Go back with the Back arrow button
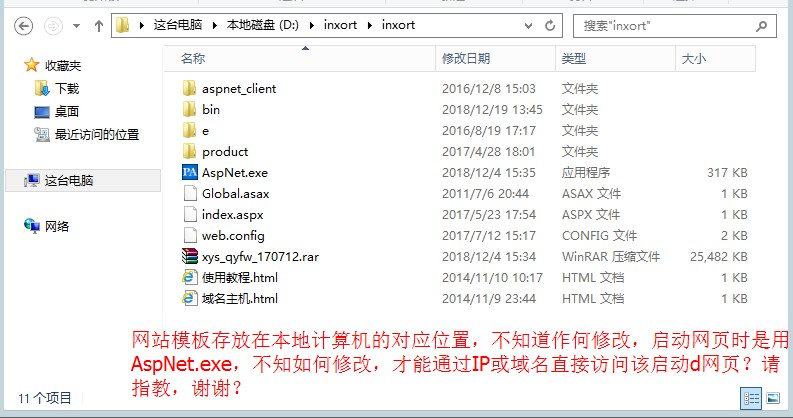This screenshot has width=793, height=418. point(22,24)
